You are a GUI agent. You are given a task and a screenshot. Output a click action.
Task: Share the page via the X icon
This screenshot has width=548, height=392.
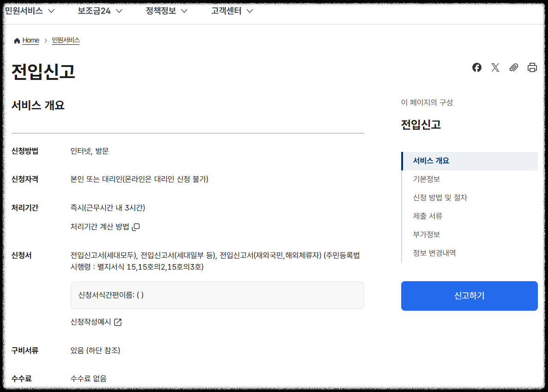495,67
